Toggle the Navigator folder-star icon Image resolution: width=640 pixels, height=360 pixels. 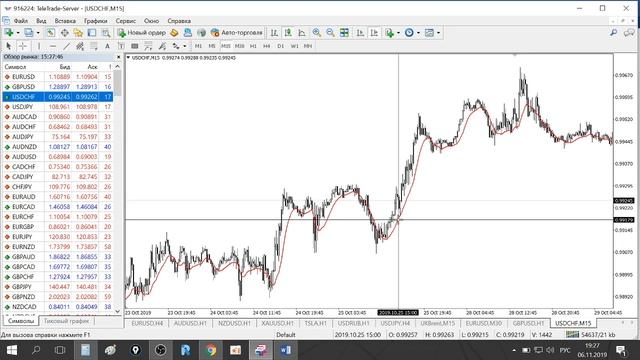click(x=78, y=33)
